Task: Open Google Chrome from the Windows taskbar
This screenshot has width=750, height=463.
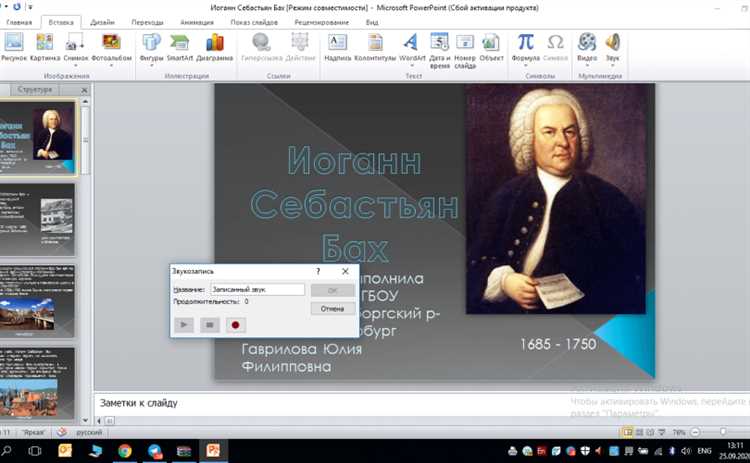Action: [126, 452]
